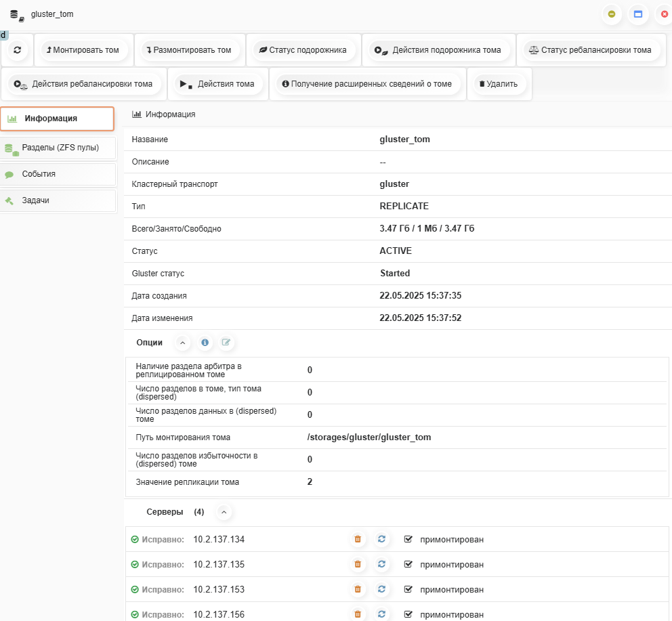
Task: Click the green status icon for 10.2.137.153
Action: pyautogui.click(x=135, y=590)
